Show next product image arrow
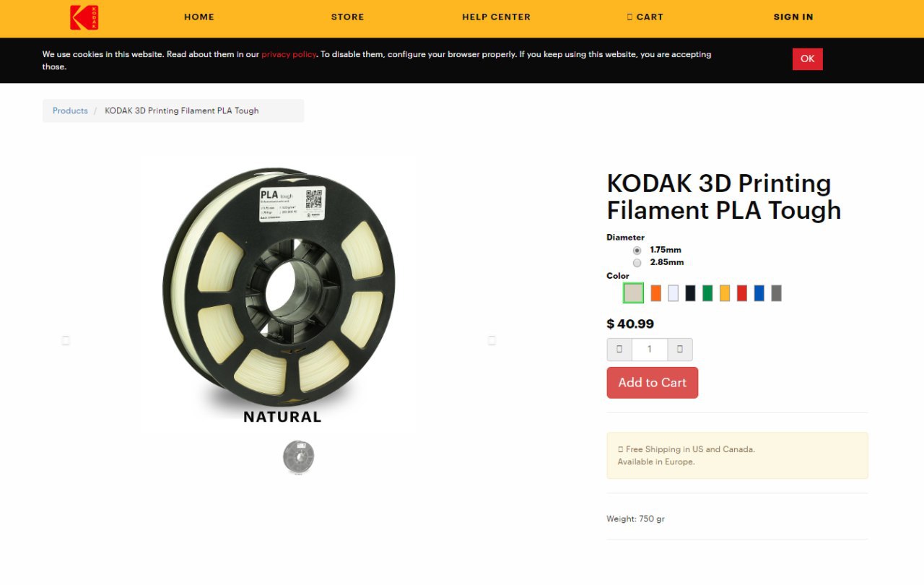 pos(492,340)
